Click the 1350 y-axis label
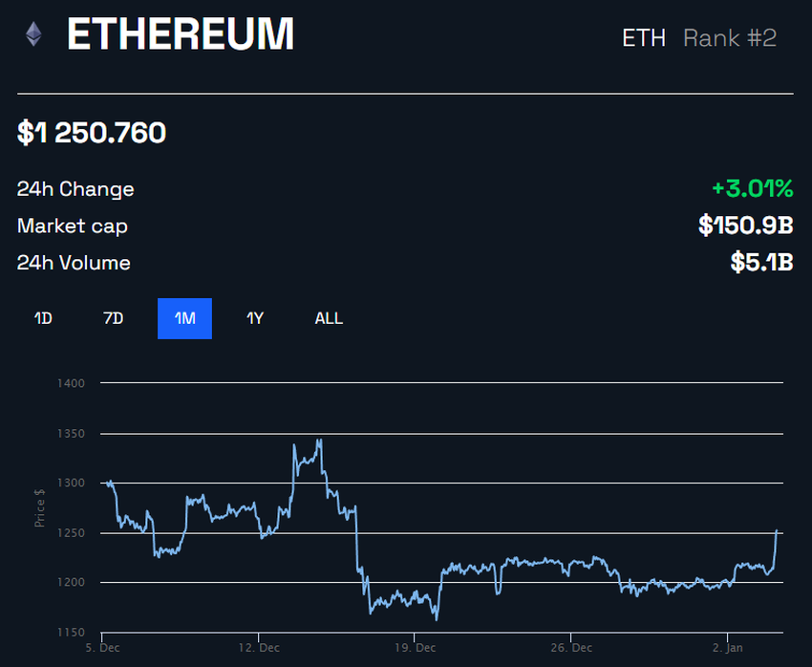 click(x=71, y=434)
